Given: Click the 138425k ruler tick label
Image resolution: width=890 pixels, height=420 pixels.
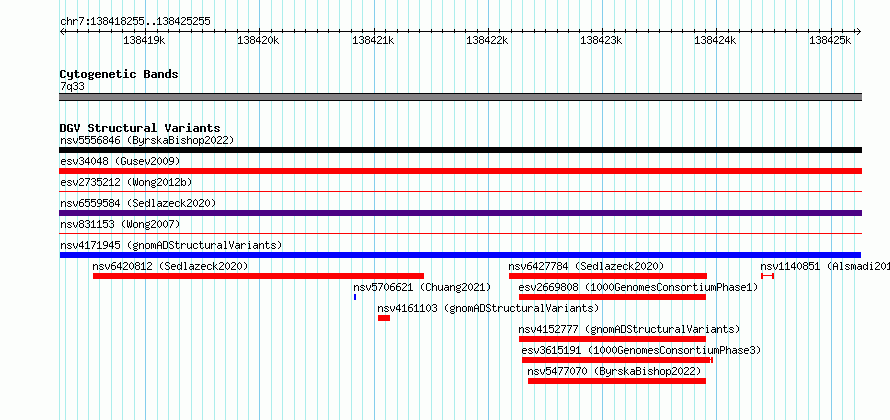Looking at the screenshot, I should 830,40.
